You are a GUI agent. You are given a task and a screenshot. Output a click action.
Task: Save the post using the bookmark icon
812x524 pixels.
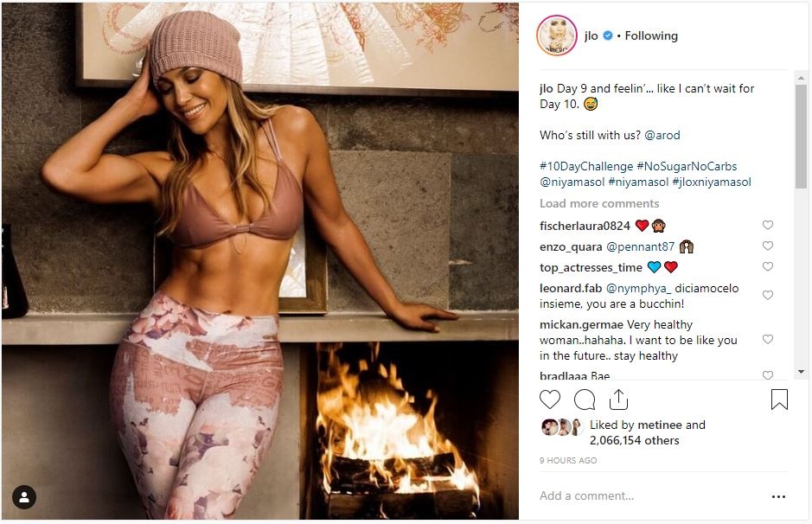779,399
